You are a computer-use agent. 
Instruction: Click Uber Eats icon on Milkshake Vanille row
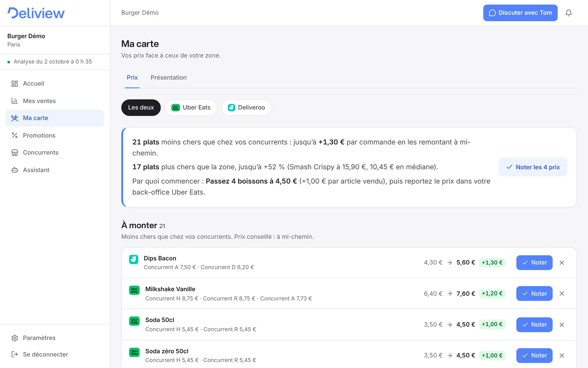pos(134,290)
